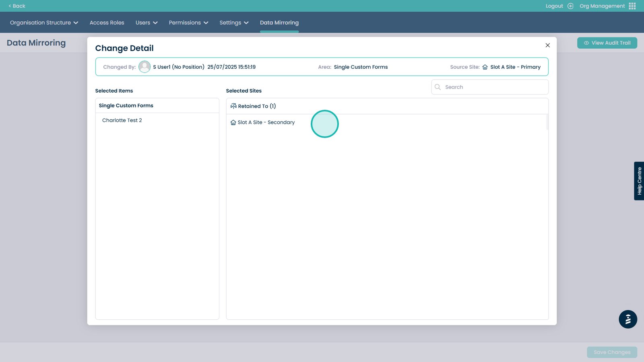
Task: Close the Change Detail dialog
Action: point(547,45)
